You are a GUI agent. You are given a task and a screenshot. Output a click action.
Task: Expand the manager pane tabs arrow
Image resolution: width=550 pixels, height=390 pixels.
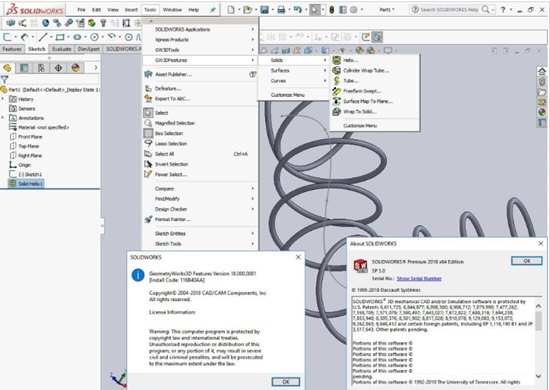(x=95, y=68)
